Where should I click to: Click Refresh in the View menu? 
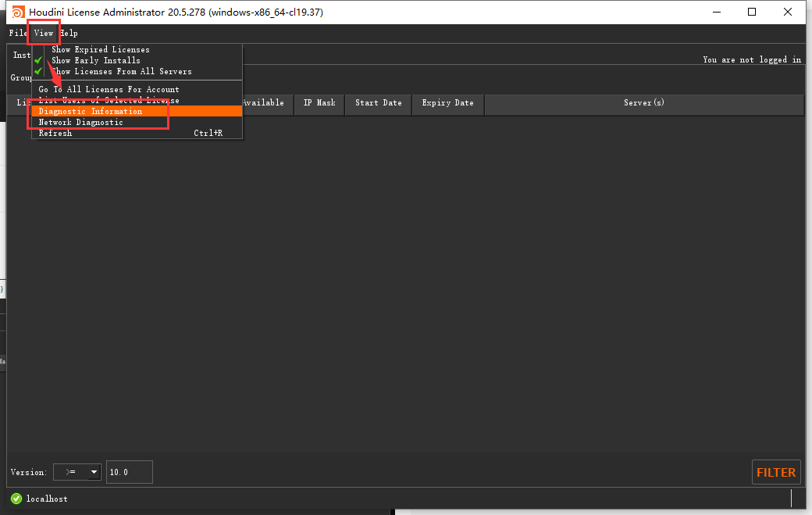[137, 133]
